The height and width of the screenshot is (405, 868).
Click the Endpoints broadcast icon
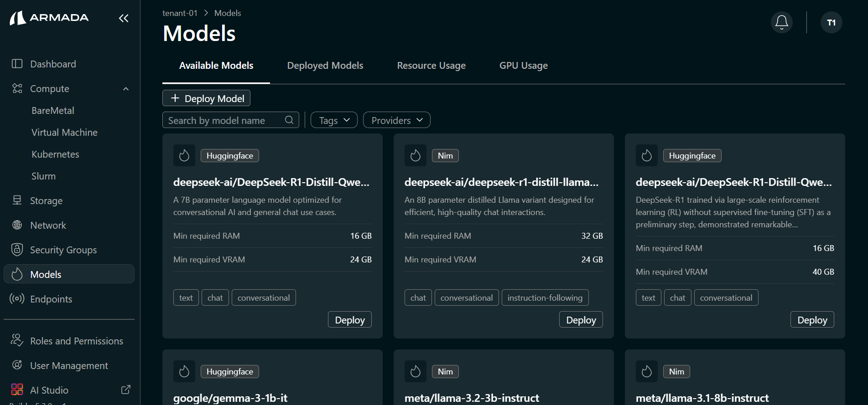tap(17, 299)
